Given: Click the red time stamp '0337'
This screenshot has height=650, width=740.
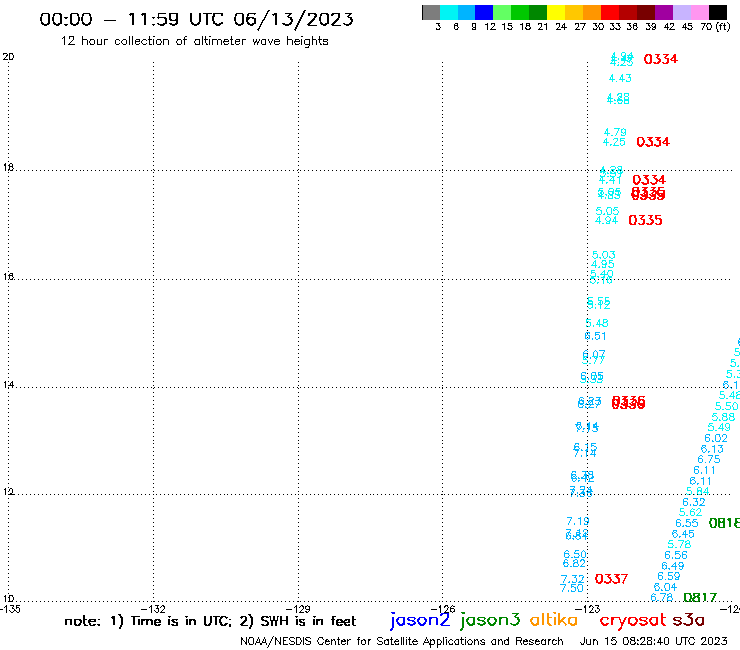Looking at the screenshot, I should point(611,579).
